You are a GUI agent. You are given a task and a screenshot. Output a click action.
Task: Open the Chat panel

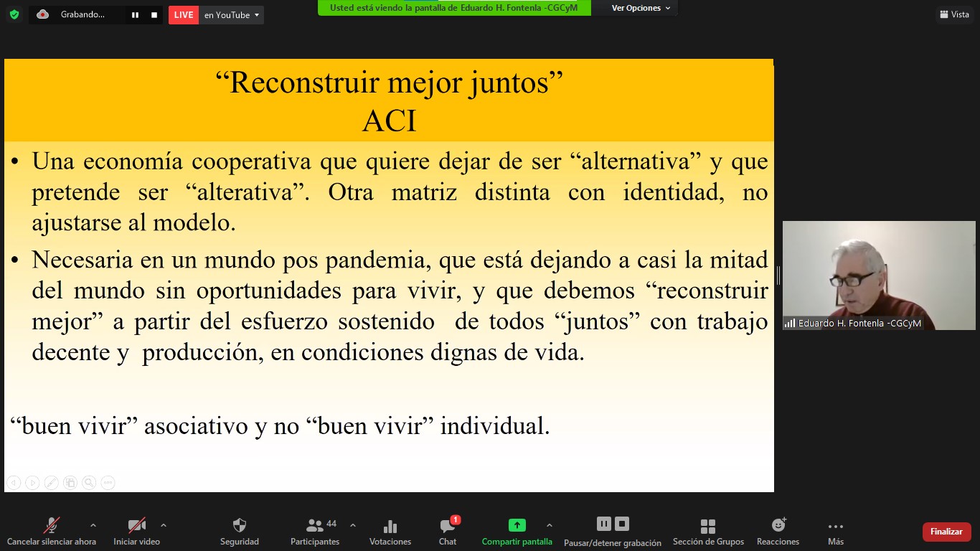click(448, 532)
